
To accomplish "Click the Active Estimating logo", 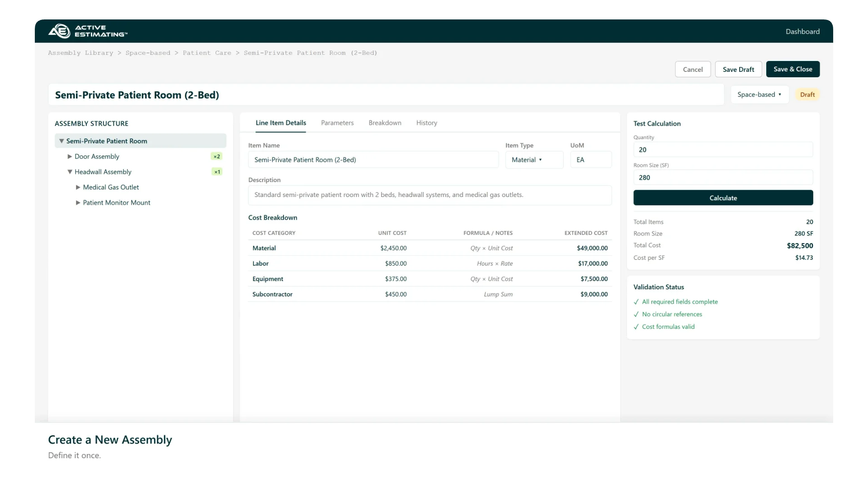I will [88, 31].
